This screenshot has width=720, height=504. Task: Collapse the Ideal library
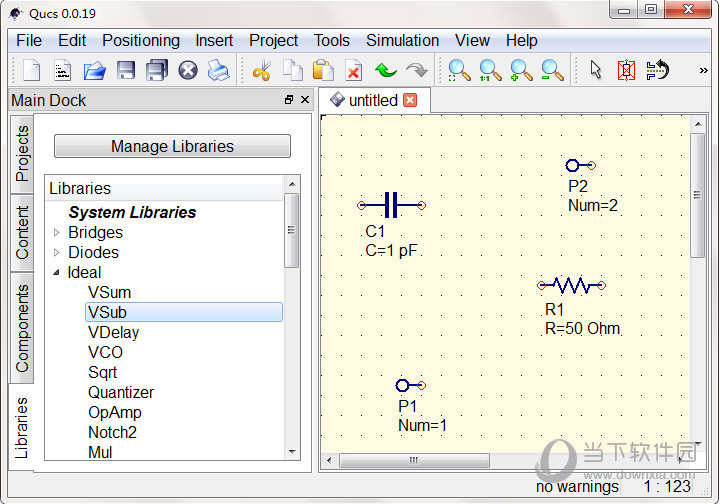coord(56,272)
